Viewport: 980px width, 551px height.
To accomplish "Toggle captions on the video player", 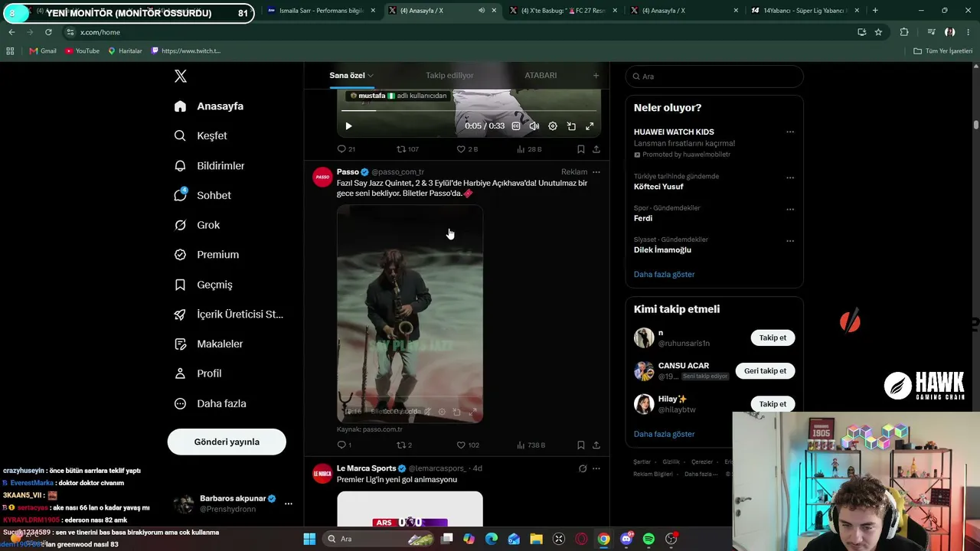I will coord(516,126).
